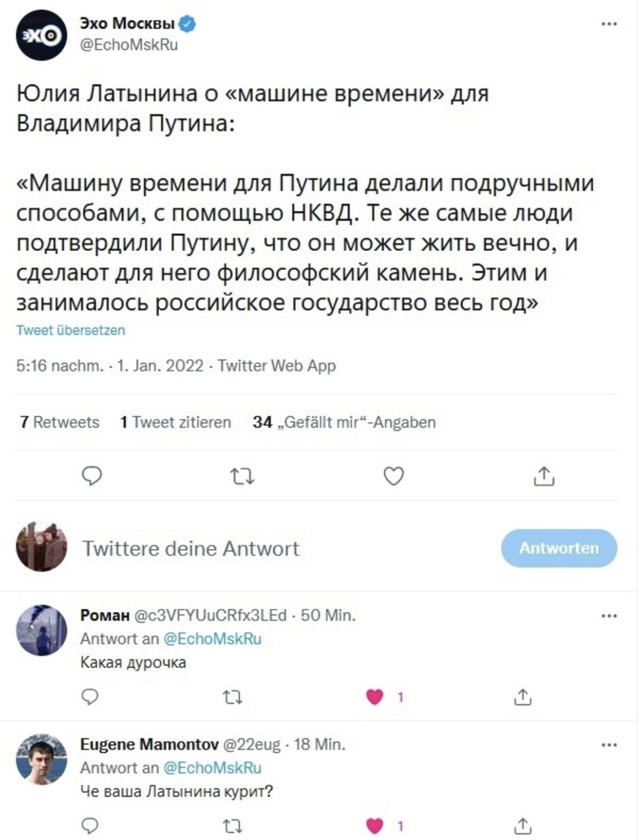The width and height of the screenshot is (642, 840).
Task: Focus the "Twittere deine Antwort" field
Action: point(237,548)
